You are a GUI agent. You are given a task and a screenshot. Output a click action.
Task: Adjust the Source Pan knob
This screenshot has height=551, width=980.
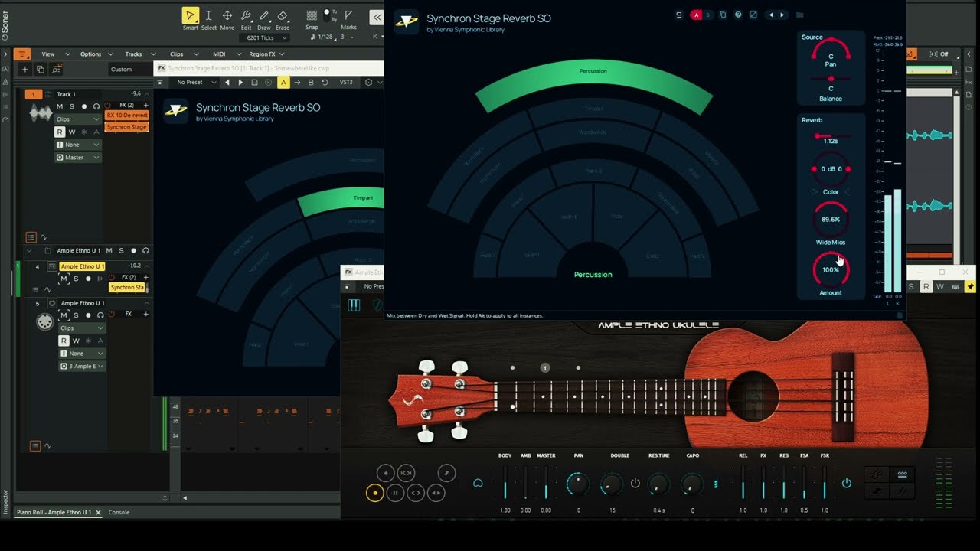click(831, 53)
